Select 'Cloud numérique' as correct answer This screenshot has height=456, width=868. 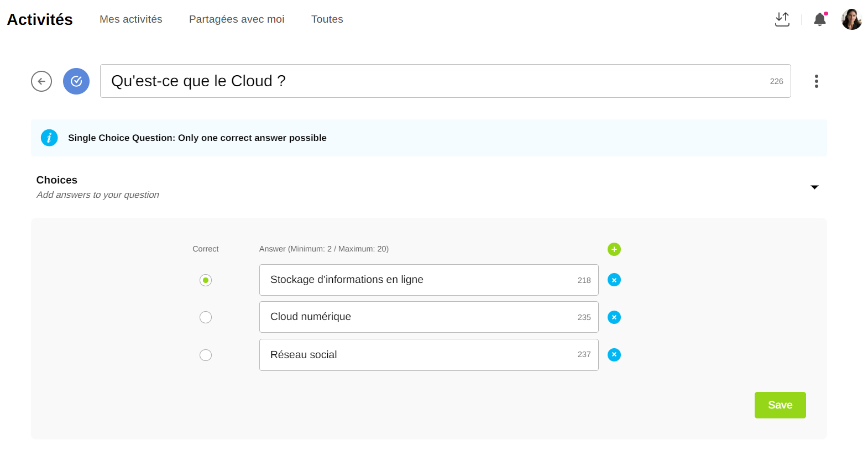click(x=206, y=317)
